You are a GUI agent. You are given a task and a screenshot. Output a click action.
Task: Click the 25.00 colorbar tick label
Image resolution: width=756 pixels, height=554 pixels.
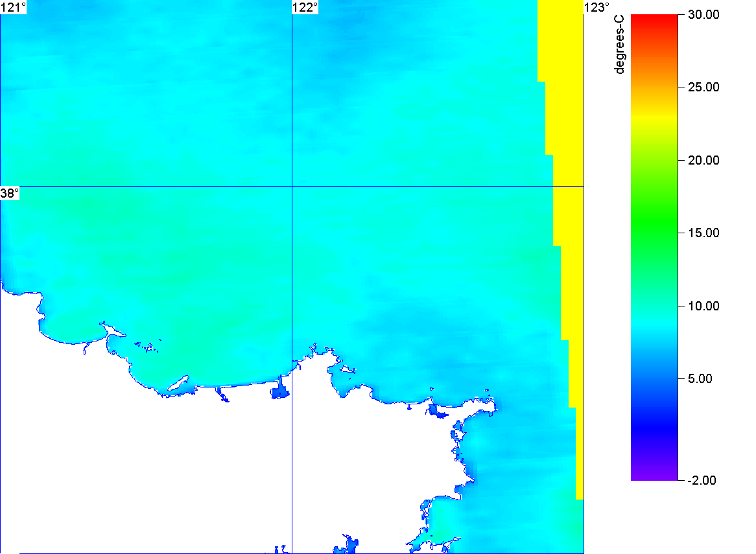(703, 87)
